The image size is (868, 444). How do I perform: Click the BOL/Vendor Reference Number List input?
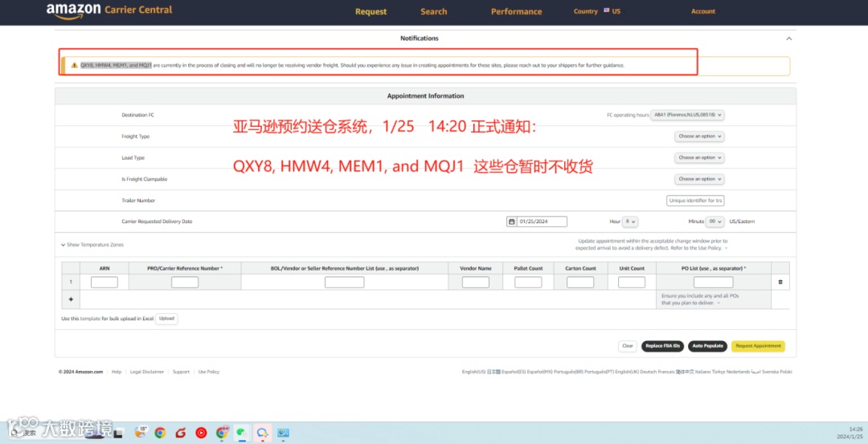click(x=344, y=282)
